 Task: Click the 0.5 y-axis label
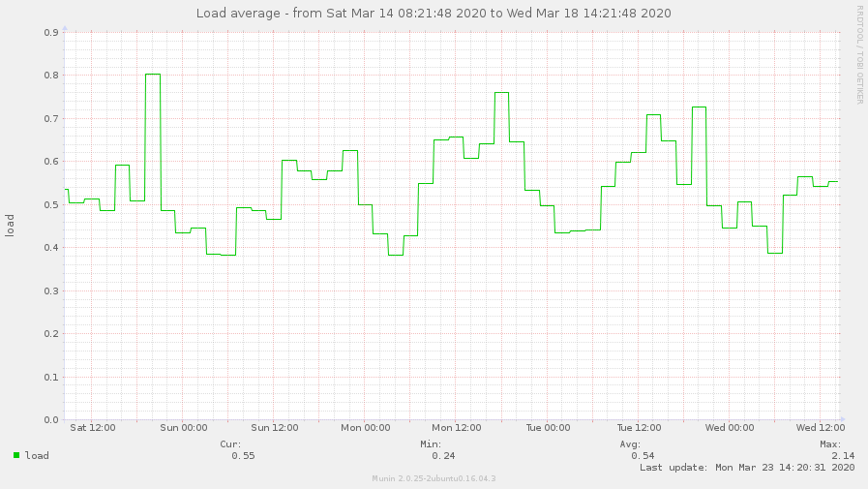pos(51,205)
